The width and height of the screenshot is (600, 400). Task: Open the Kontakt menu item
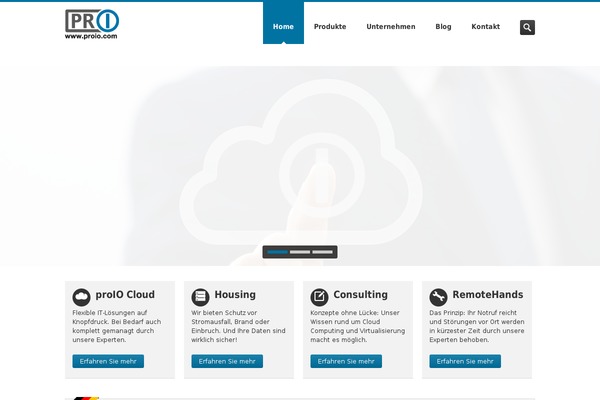click(x=486, y=26)
